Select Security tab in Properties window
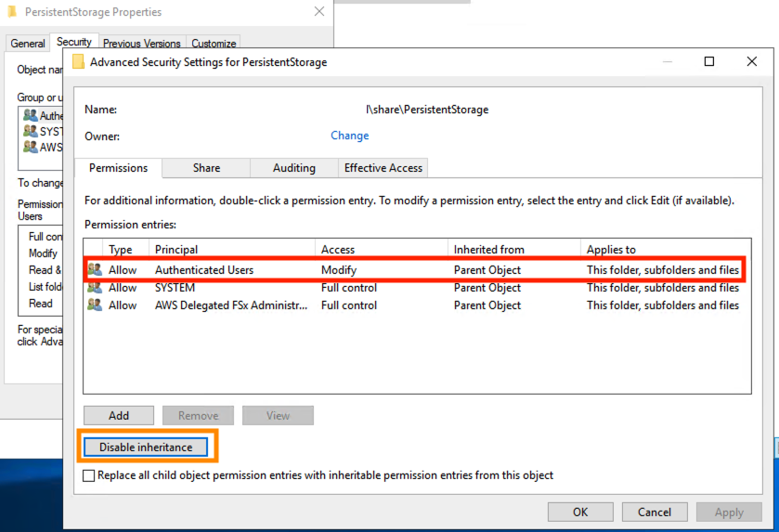Viewport: 779px width, 532px height. pos(74,42)
